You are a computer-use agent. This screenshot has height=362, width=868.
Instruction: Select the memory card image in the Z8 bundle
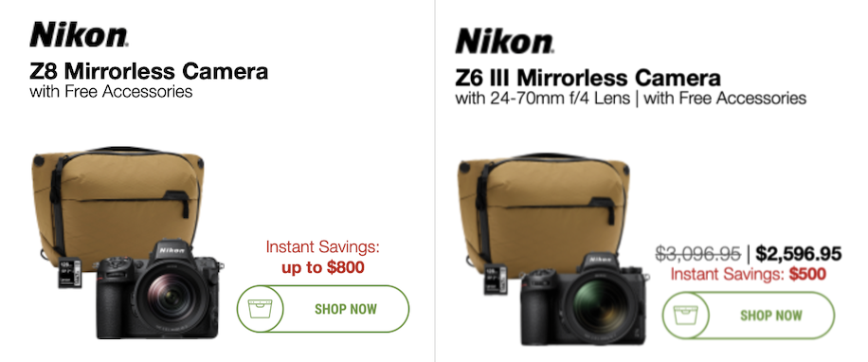point(70,273)
